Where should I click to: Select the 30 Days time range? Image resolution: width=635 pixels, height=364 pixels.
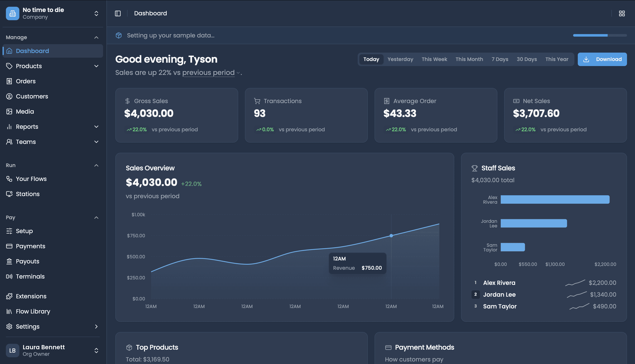coord(527,59)
